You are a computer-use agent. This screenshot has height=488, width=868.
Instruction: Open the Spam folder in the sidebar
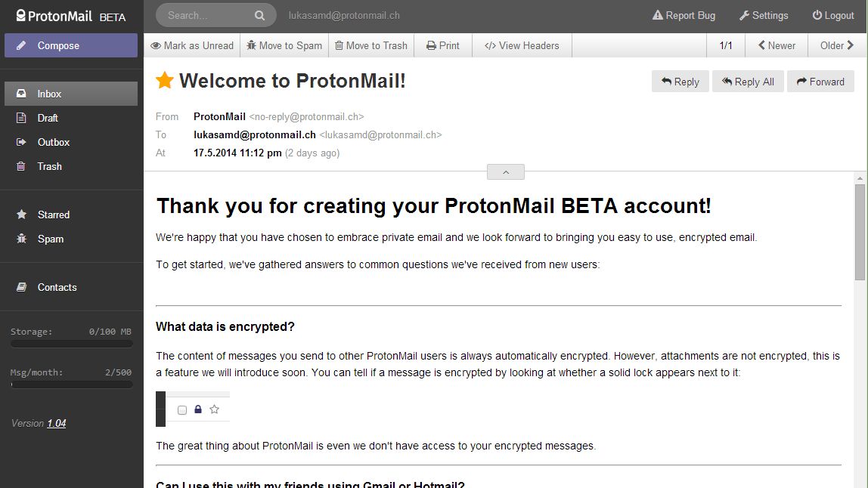(51, 239)
